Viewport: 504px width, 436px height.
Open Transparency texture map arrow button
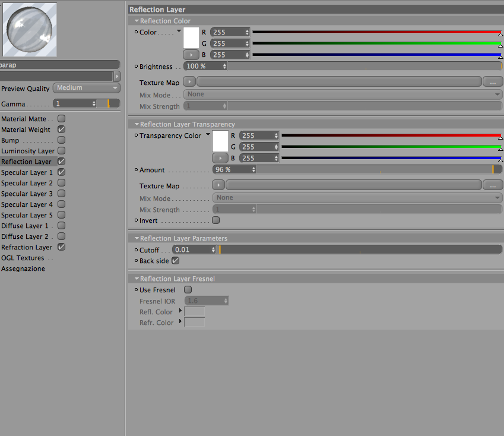[x=218, y=185]
